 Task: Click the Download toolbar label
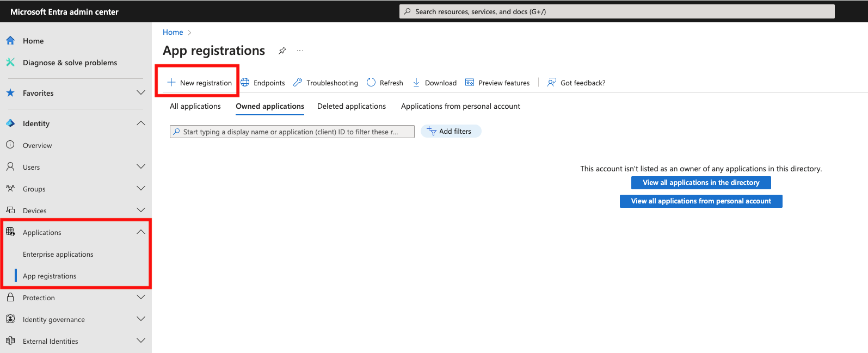pyautogui.click(x=441, y=83)
